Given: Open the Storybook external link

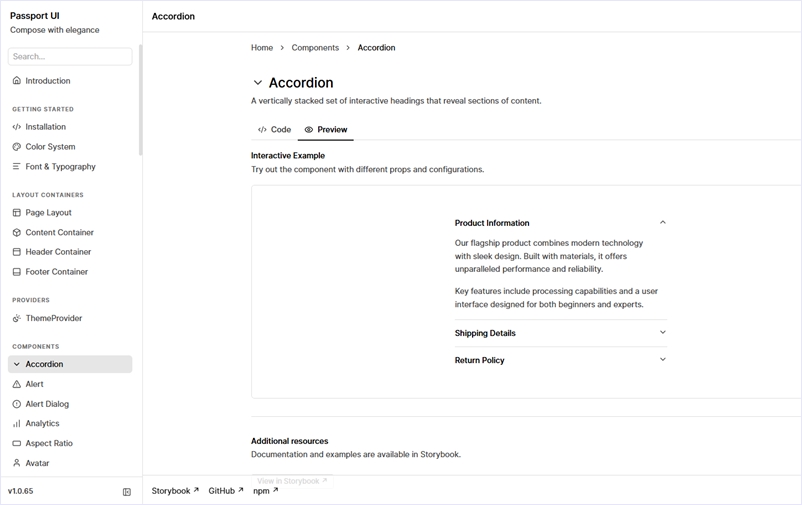Looking at the screenshot, I should [175, 491].
